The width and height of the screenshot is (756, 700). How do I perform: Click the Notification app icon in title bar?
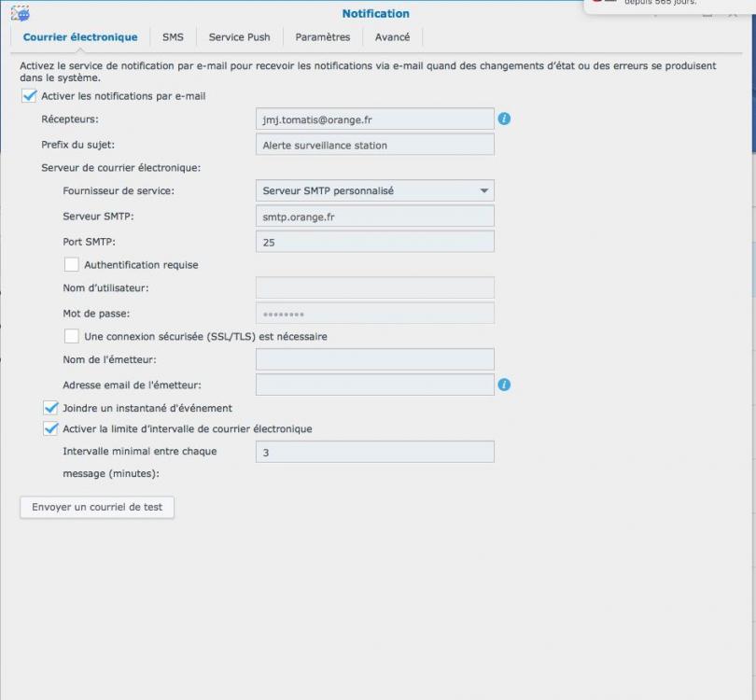tap(20, 13)
